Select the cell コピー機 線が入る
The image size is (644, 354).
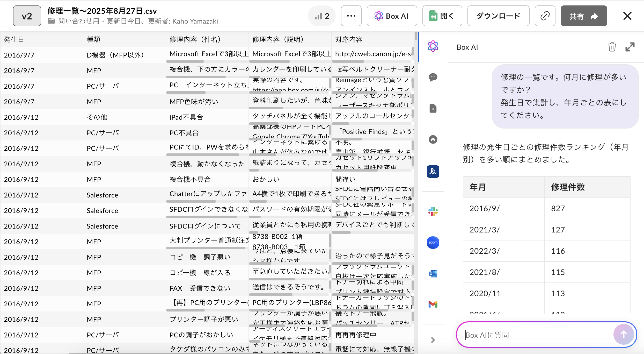point(207,273)
